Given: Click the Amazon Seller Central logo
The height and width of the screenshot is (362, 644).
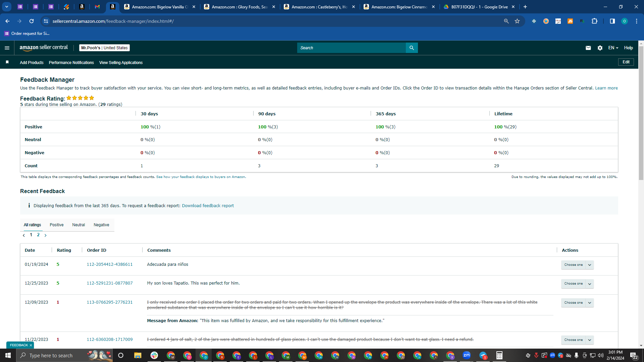Looking at the screenshot, I should 44,48.
